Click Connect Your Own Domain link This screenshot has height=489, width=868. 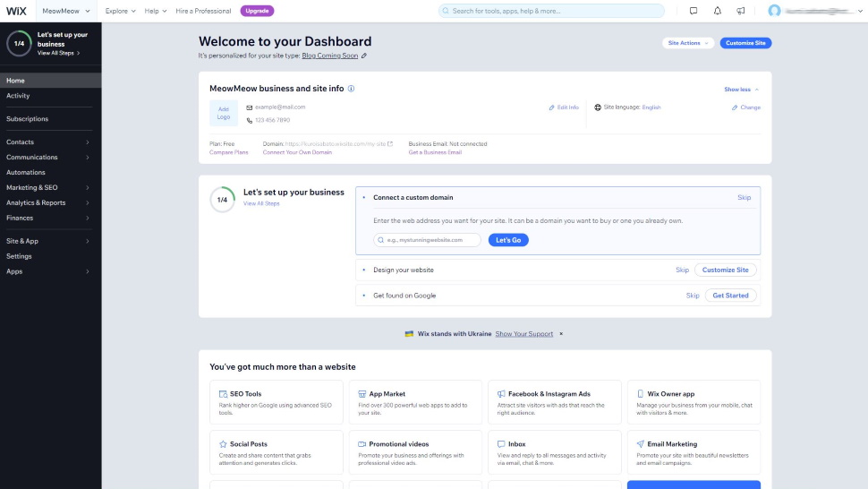point(297,152)
